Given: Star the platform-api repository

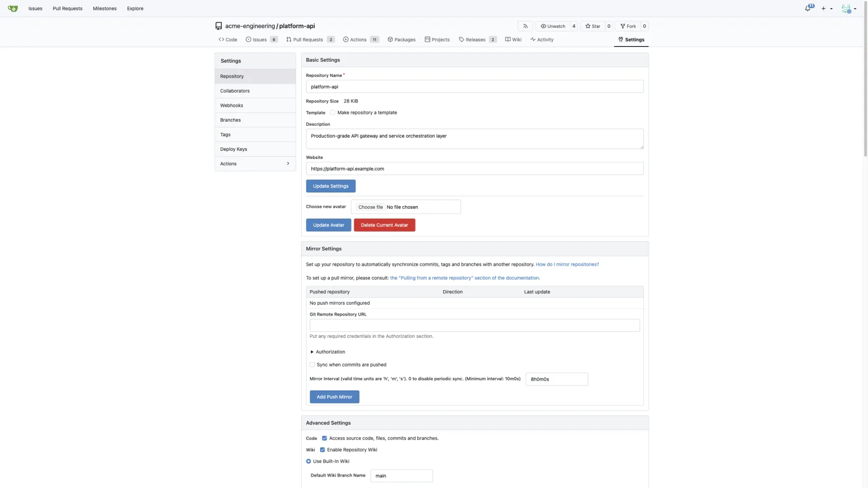Looking at the screenshot, I should (592, 26).
